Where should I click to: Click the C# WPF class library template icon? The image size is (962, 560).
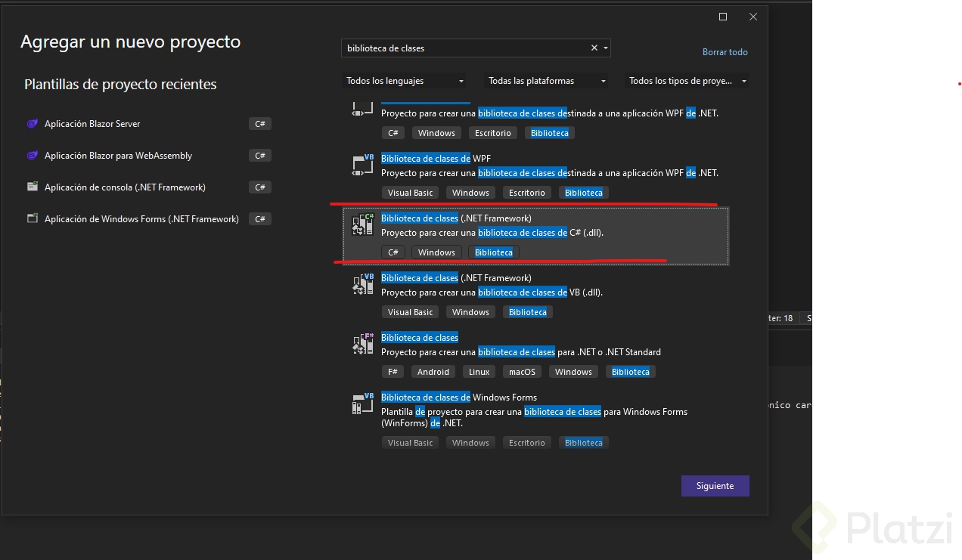(363, 108)
